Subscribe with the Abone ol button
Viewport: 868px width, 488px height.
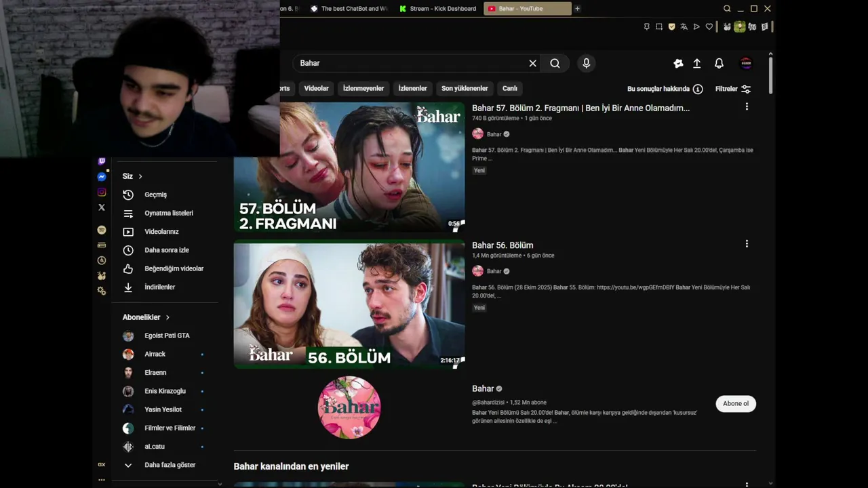(x=735, y=403)
